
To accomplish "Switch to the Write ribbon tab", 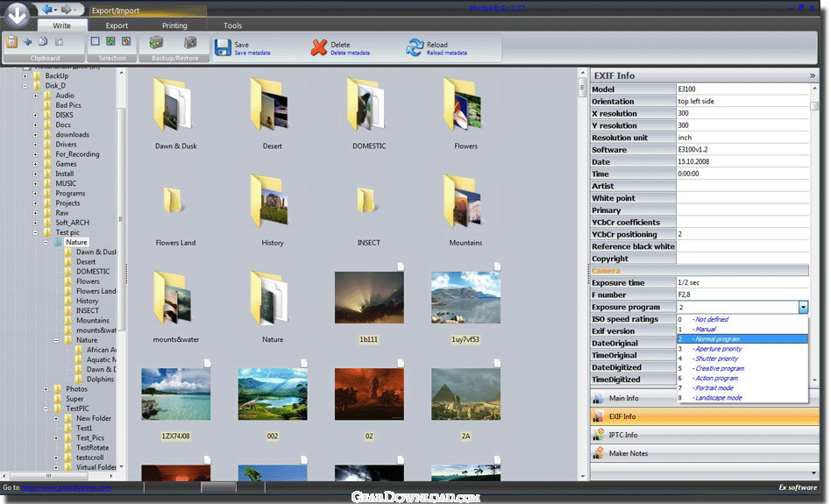I will pyautogui.click(x=61, y=25).
